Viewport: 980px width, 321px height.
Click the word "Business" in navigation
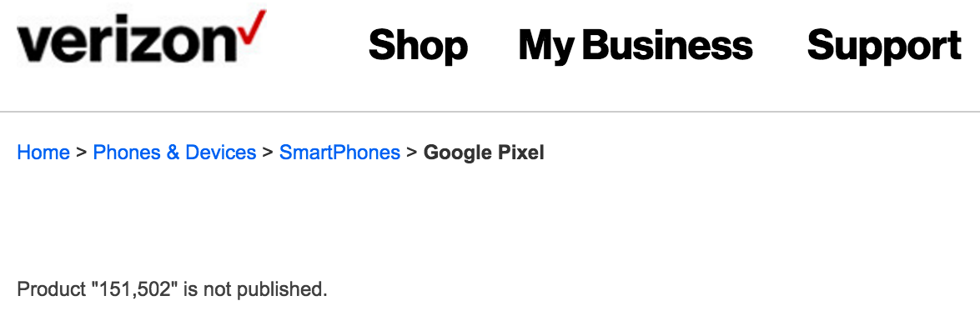click(671, 46)
